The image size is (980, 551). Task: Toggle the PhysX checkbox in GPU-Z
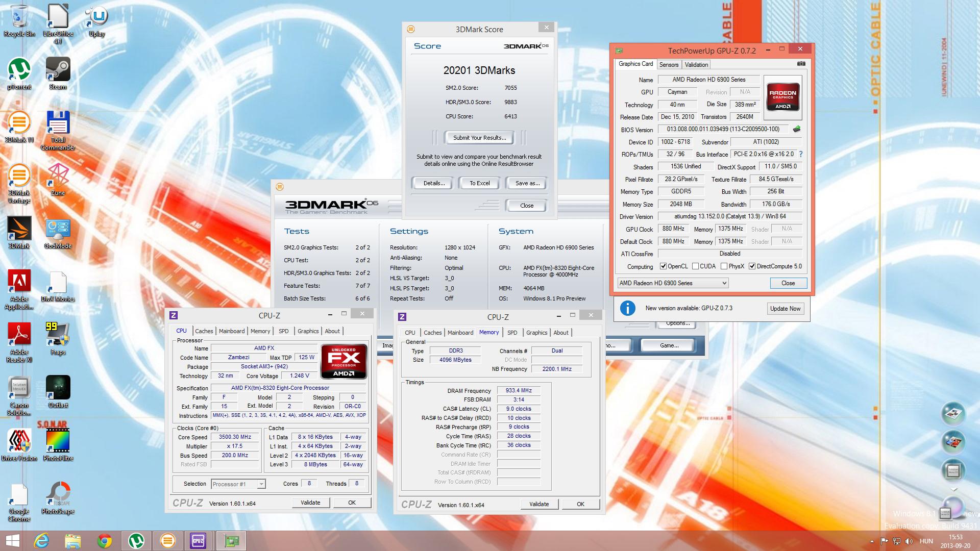(724, 266)
